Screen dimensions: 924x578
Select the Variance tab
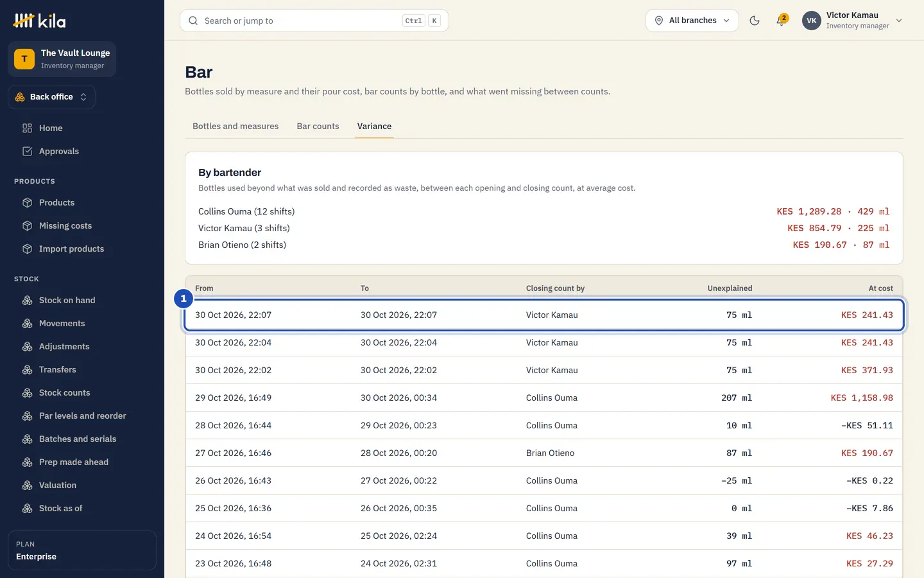pos(374,126)
